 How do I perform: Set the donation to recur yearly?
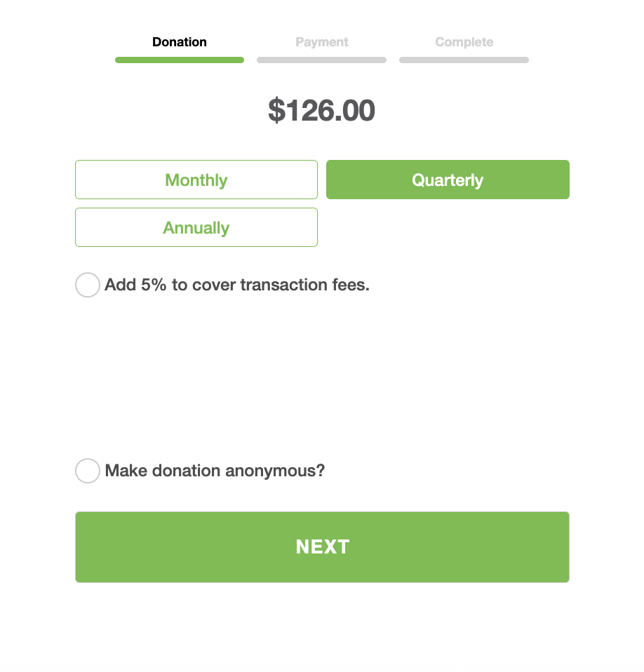[x=196, y=228]
